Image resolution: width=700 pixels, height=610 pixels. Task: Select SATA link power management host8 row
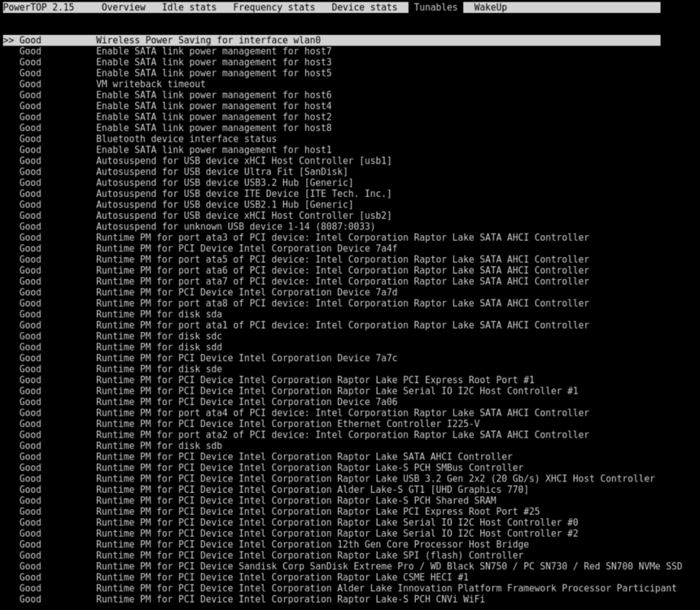pos(176,128)
